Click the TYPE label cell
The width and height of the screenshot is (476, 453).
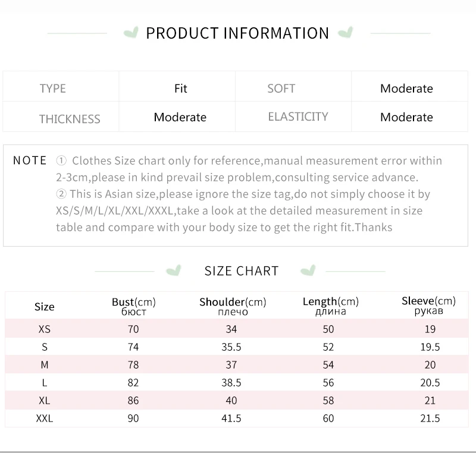point(61,86)
